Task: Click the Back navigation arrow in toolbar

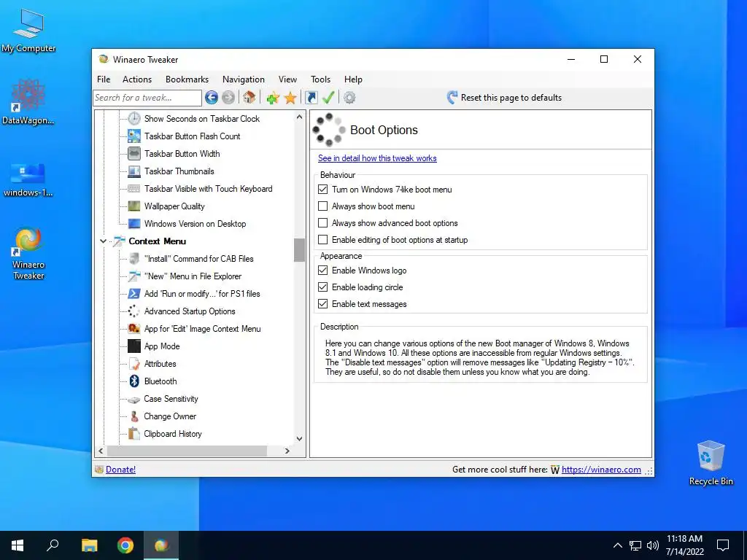Action: click(212, 98)
